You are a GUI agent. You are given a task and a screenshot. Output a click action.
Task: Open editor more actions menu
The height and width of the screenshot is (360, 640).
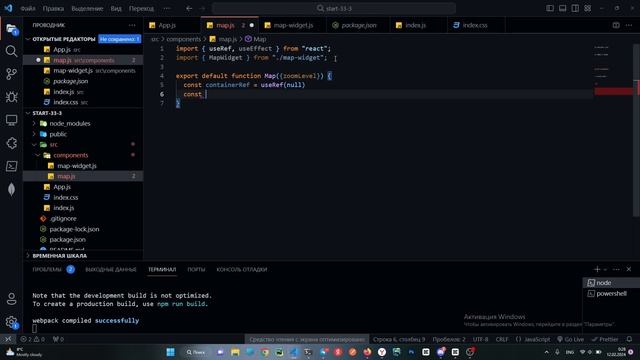coord(629,25)
